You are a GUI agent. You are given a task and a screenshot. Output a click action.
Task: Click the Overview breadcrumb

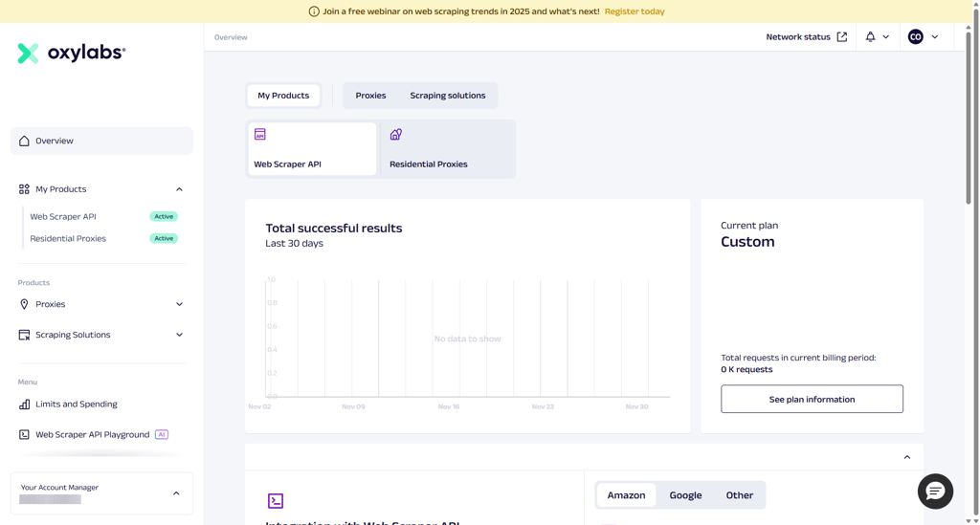click(231, 37)
